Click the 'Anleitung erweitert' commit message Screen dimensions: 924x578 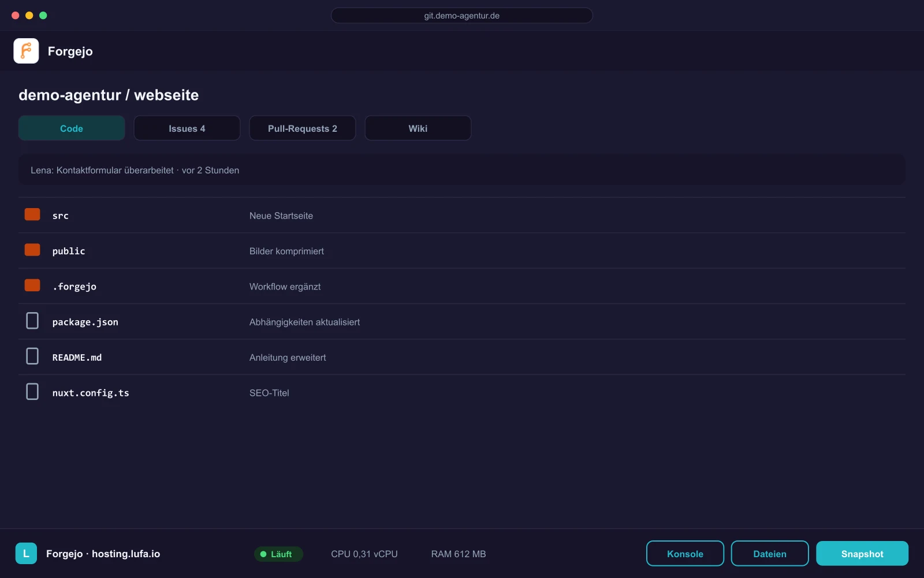coord(288,358)
